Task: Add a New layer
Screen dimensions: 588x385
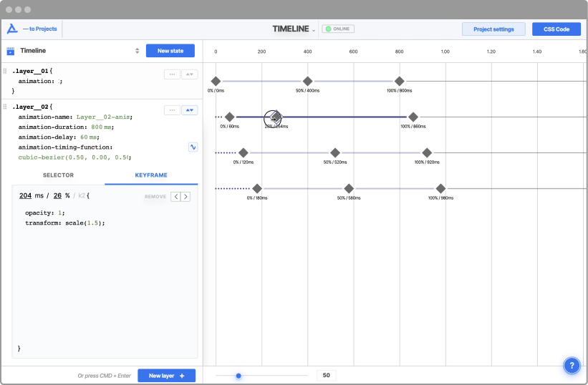Action: click(x=166, y=376)
